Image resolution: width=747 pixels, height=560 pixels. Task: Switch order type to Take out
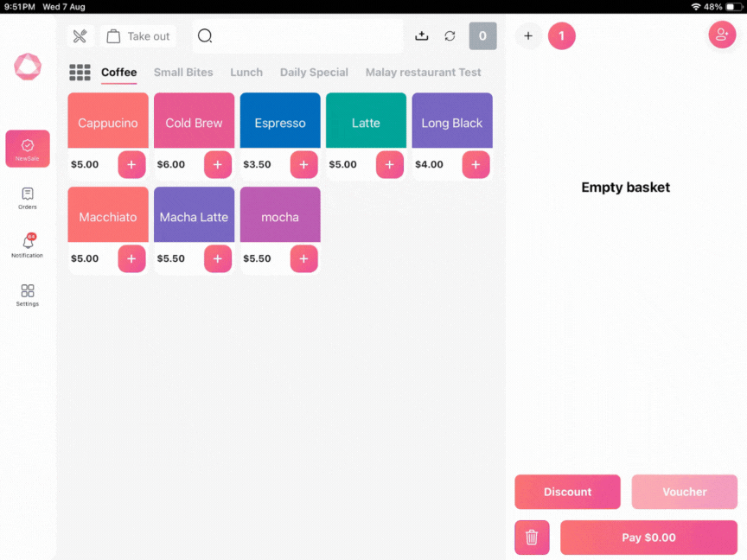click(138, 36)
